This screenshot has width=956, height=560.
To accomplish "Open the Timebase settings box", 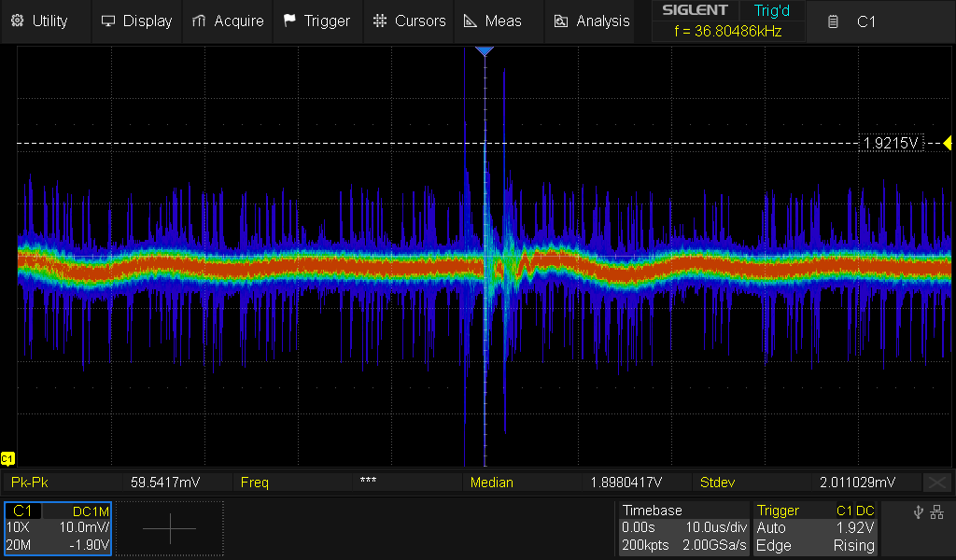I will 684,528.
